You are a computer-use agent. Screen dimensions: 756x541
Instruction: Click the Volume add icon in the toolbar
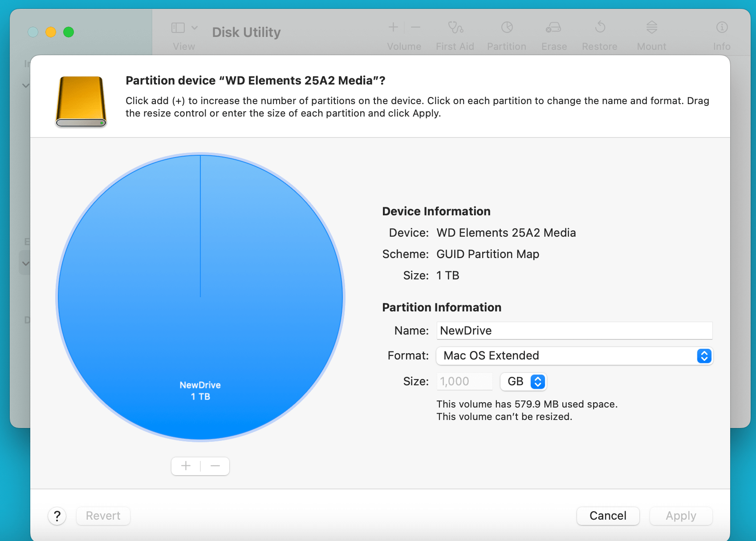tap(393, 28)
